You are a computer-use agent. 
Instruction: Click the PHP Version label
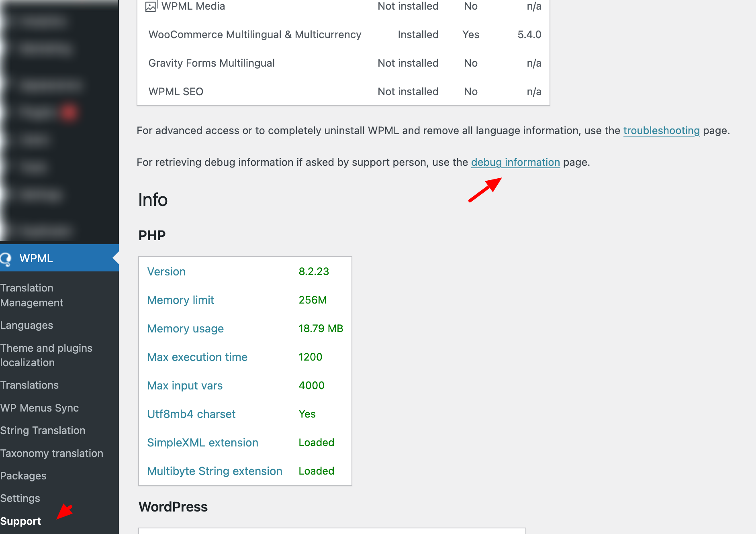pyautogui.click(x=166, y=271)
